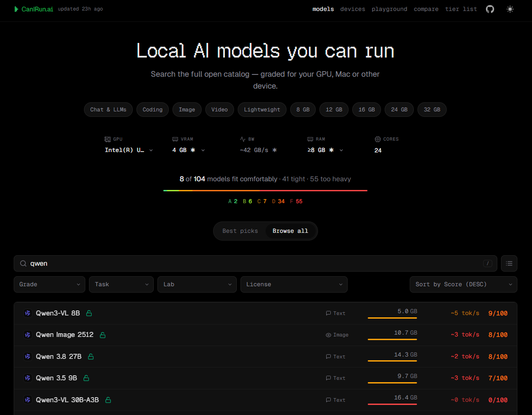This screenshot has height=415, width=532.
Task: Switch to Browse all view
Action: (x=290, y=231)
